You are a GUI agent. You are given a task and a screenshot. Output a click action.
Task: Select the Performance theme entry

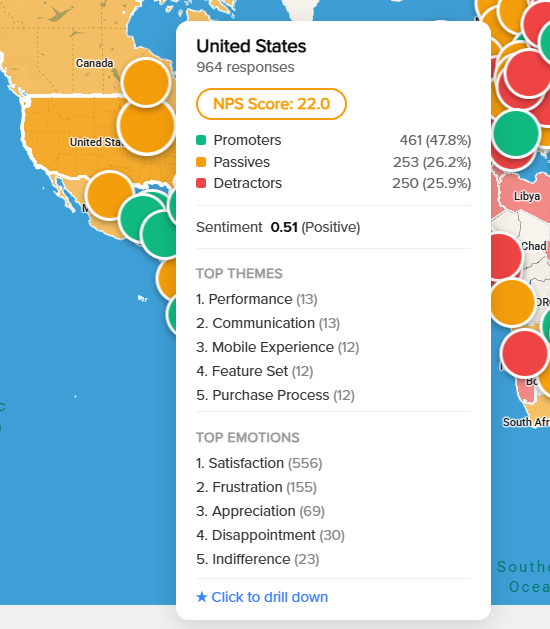(257, 299)
